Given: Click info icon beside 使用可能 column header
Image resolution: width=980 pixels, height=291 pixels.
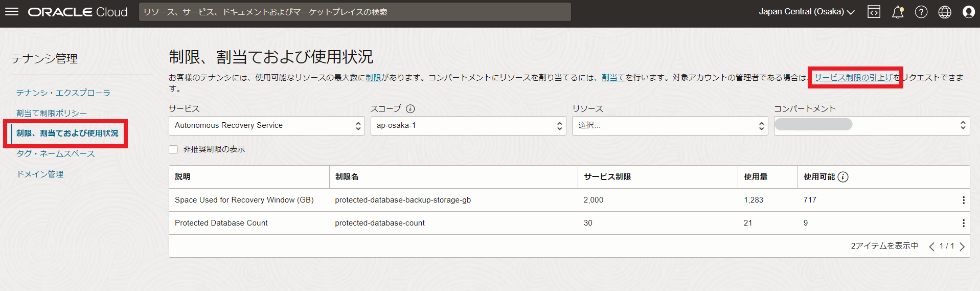Looking at the screenshot, I should click(x=843, y=177).
